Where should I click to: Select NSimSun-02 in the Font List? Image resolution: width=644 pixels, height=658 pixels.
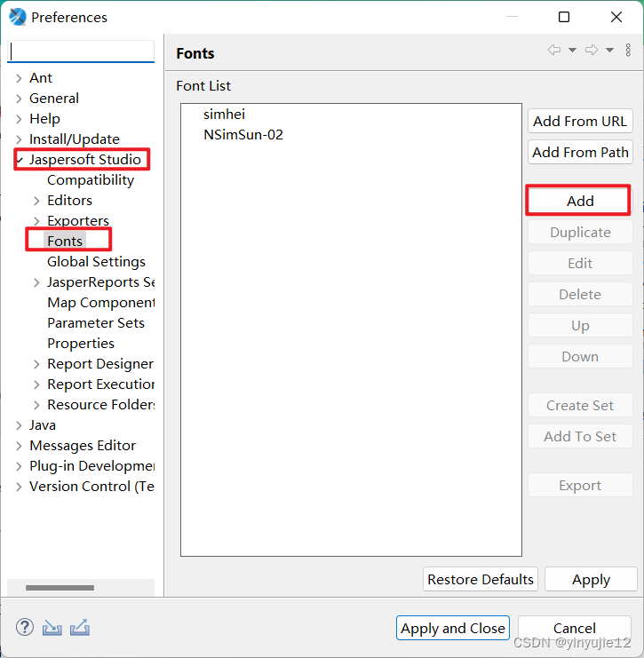click(x=243, y=135)
